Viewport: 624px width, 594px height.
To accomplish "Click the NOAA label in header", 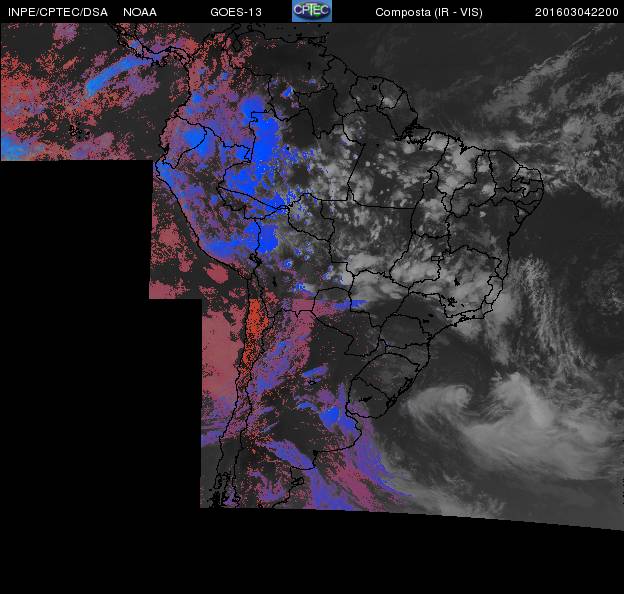I will [140, 12].
